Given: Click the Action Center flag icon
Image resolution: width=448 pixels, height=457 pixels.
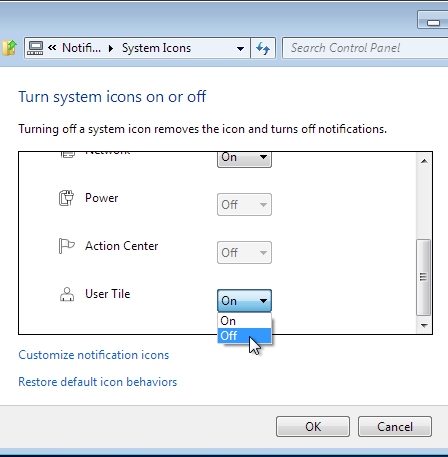Looking at the screenshot, I should pos(66,246).
